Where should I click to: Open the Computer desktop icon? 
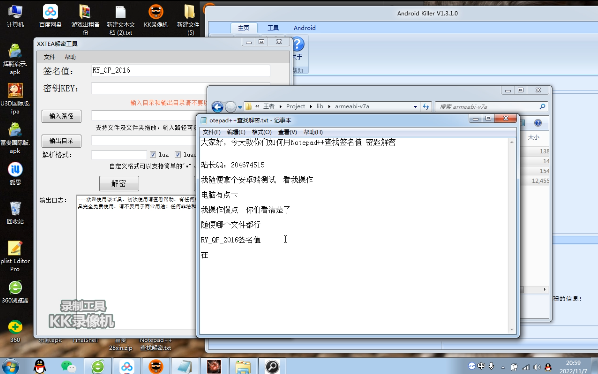coord(15,15)
